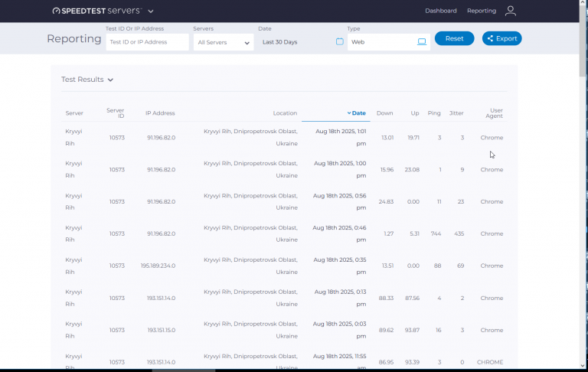Select date 'Aug 18th 2025, 0:46 pm'

339,233
